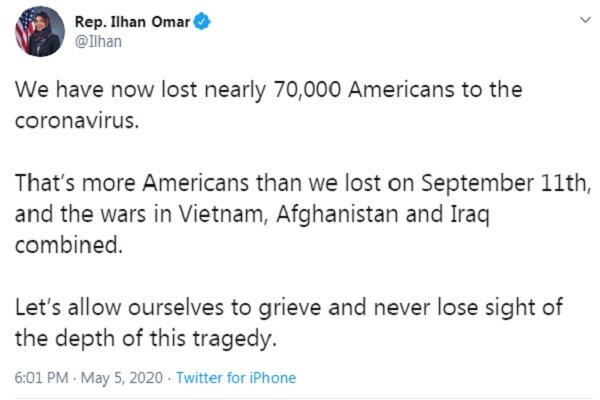Open the tweet options chevron menu
The width and height of the screenshot is (600, 400).
click(x=584, y=20)
